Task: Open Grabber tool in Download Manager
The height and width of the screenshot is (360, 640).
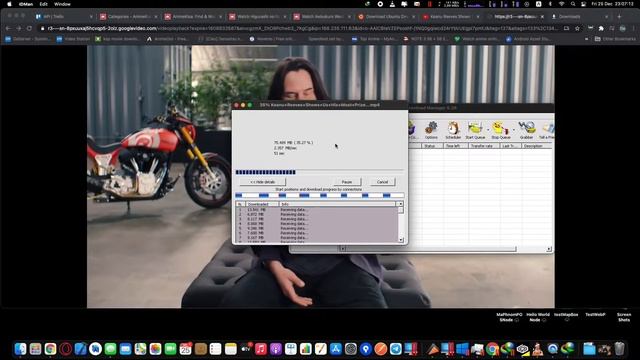Action: tap(527, 130)
